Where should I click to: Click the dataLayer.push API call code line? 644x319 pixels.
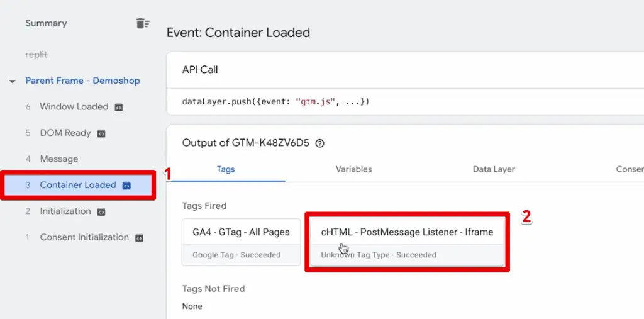click(x=275, y=101)
